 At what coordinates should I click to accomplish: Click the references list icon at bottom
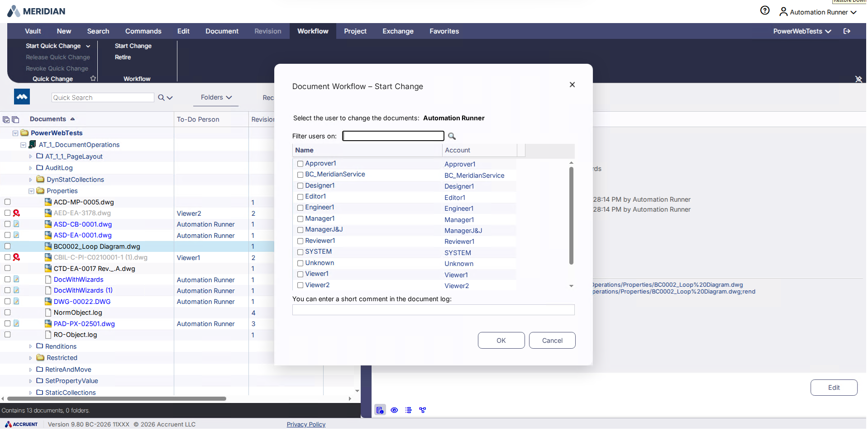pos(408,410)
